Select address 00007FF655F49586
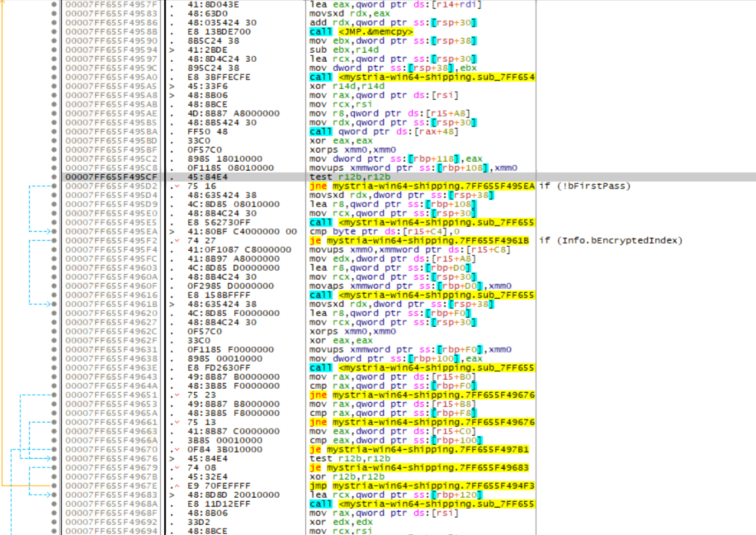The height and width of the screenshot is (535, 756). pyautogui.click(x=111, y=23)
